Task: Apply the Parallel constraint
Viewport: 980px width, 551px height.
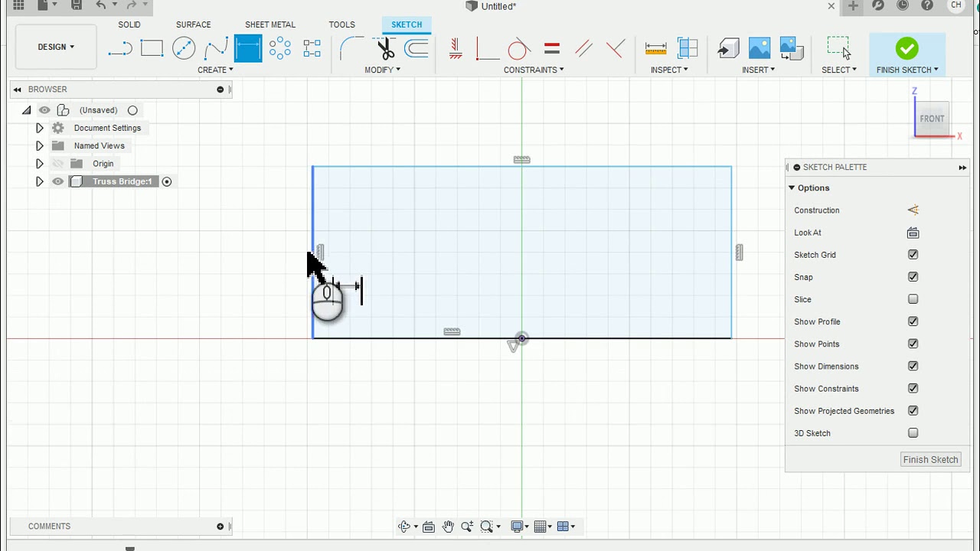Action: [583, 49]
